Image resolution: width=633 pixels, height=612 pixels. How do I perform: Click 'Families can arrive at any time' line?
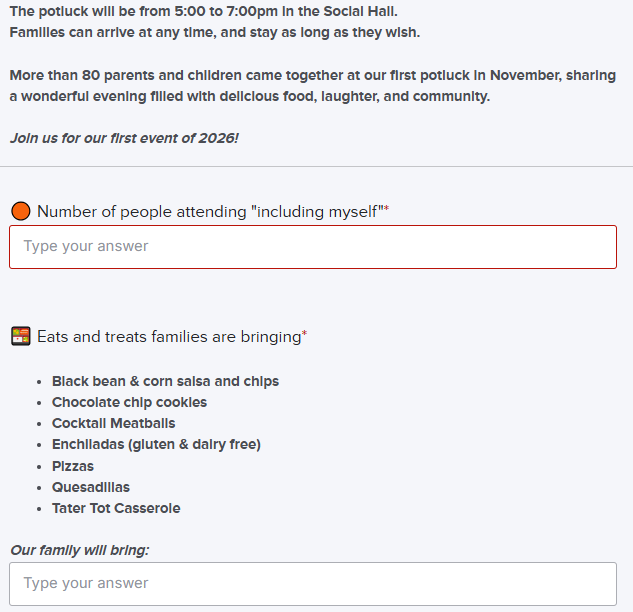214,32
